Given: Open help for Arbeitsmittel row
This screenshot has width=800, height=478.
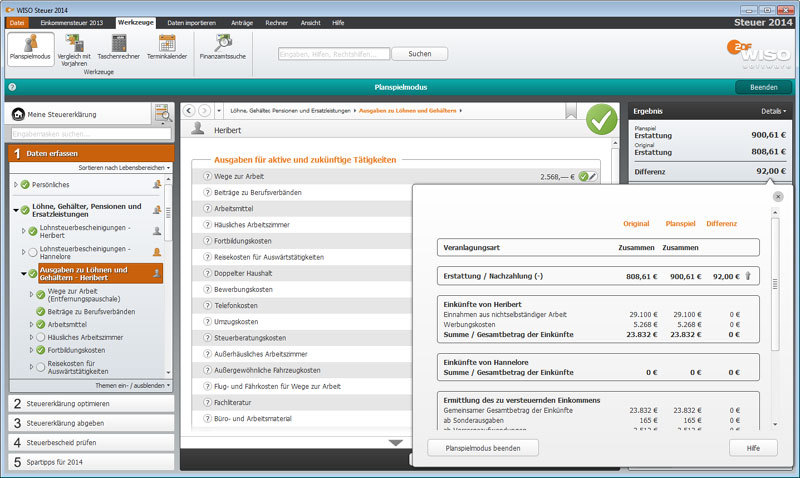Looking at the screenshot, I should click(x=207, y=209).
